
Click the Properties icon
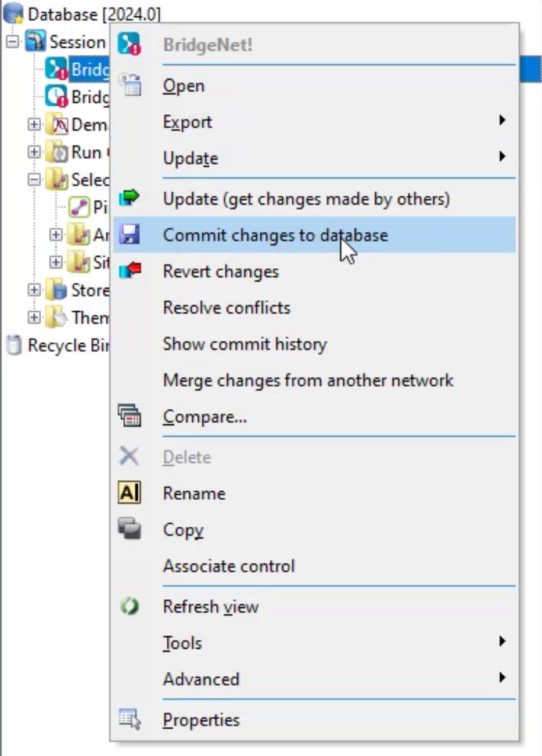pos(130,719)
